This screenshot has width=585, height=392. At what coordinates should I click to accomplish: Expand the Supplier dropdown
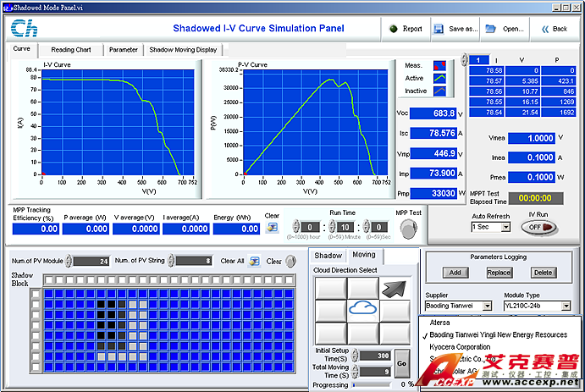(x=487, y=306)
